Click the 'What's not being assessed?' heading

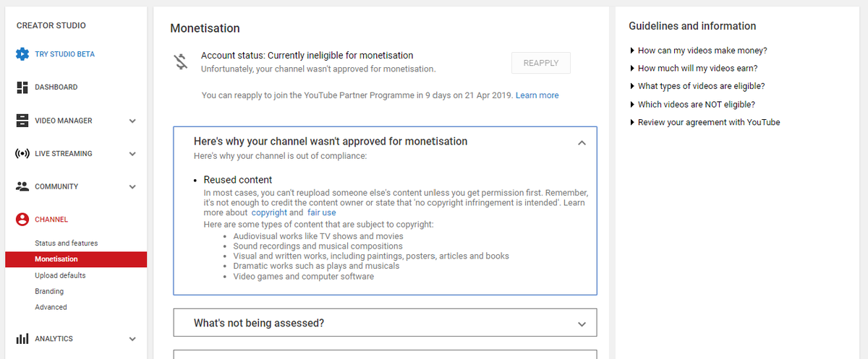259,324
